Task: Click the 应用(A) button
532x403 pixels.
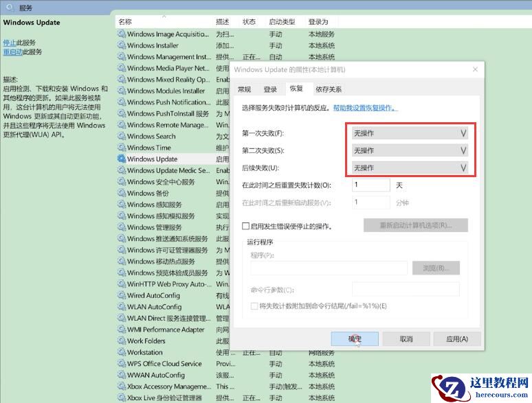Action: pyautogui.click(x=457, y=338)
